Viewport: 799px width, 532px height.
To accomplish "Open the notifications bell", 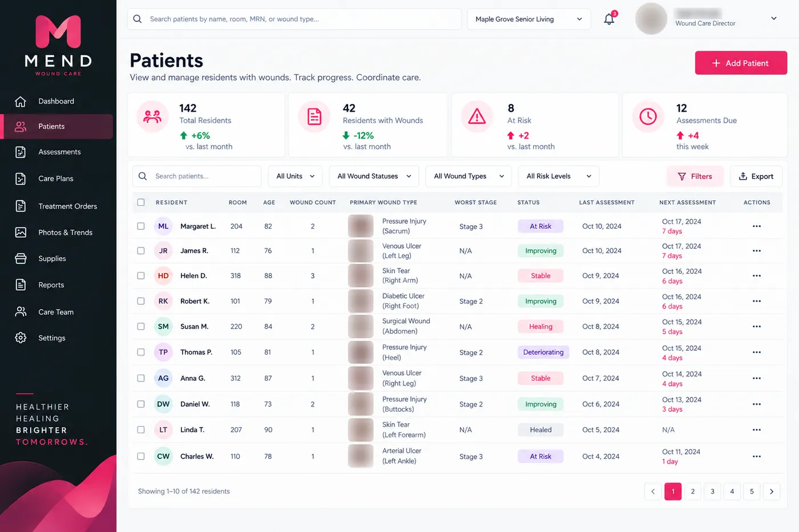I will (x=609, y=19).
